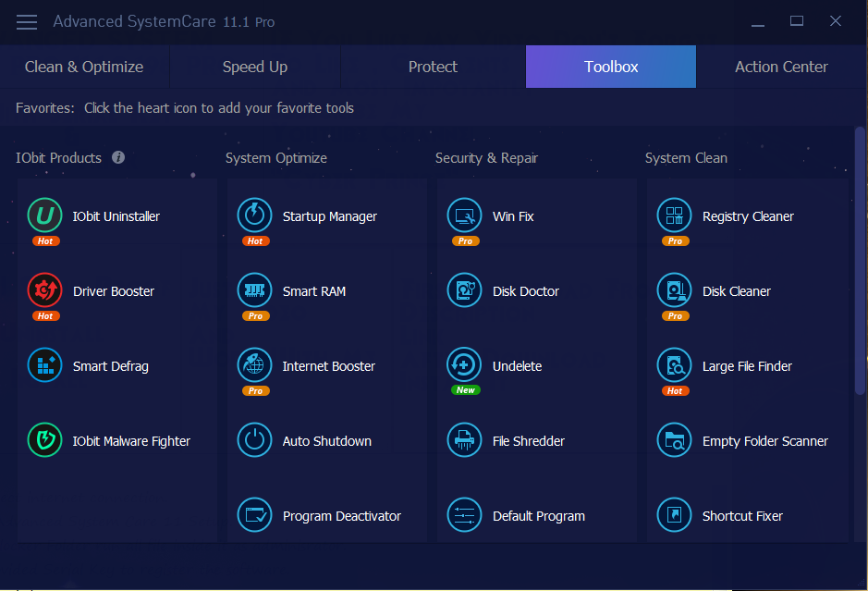Click the New badge under Undelete
868x591 pixels.
pyautogui.click(x=466, y=390)
